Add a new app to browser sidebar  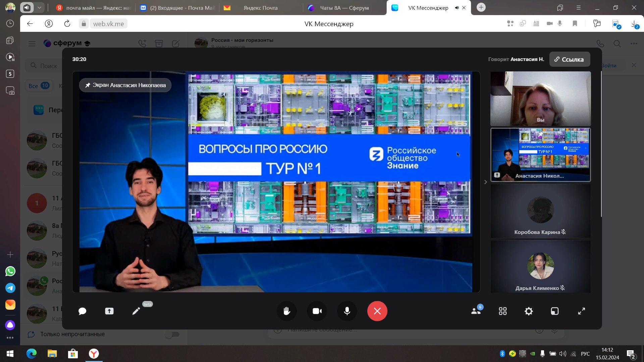[10, 255]
